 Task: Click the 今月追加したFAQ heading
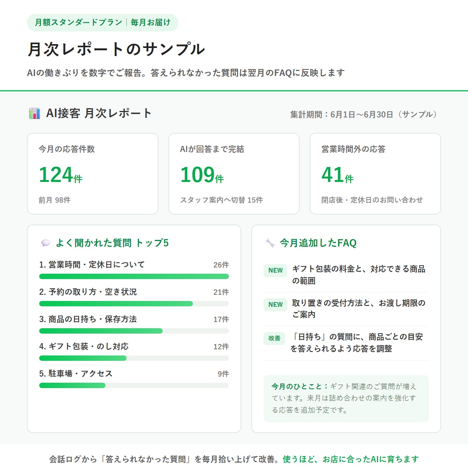tap(318, 243)
